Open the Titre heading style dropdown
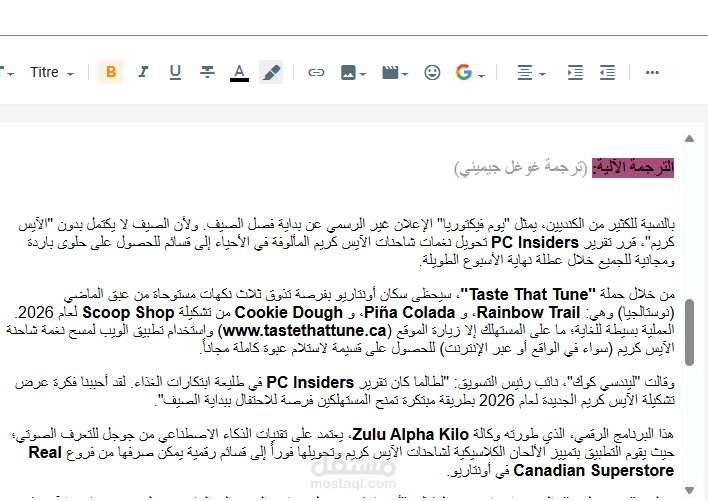The height and width of the screenshot is (501, 708). (51, 72)
